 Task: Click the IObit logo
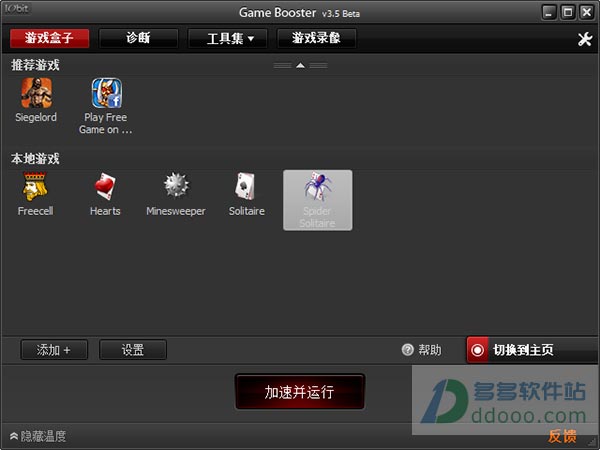[17, 8]
